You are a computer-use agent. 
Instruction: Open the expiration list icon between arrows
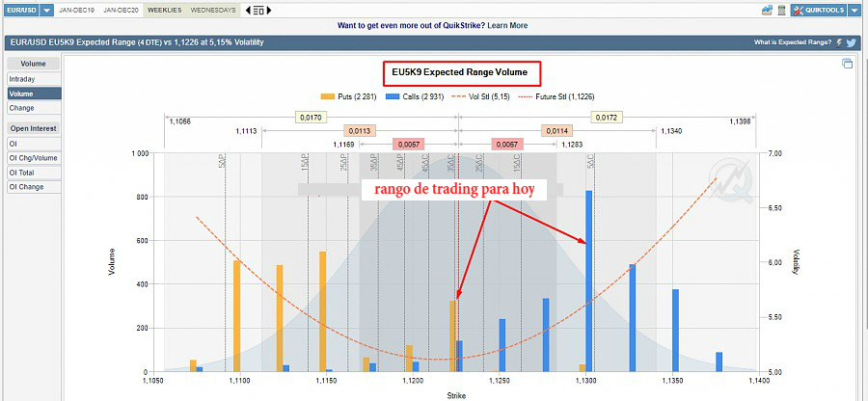(260, 10)
